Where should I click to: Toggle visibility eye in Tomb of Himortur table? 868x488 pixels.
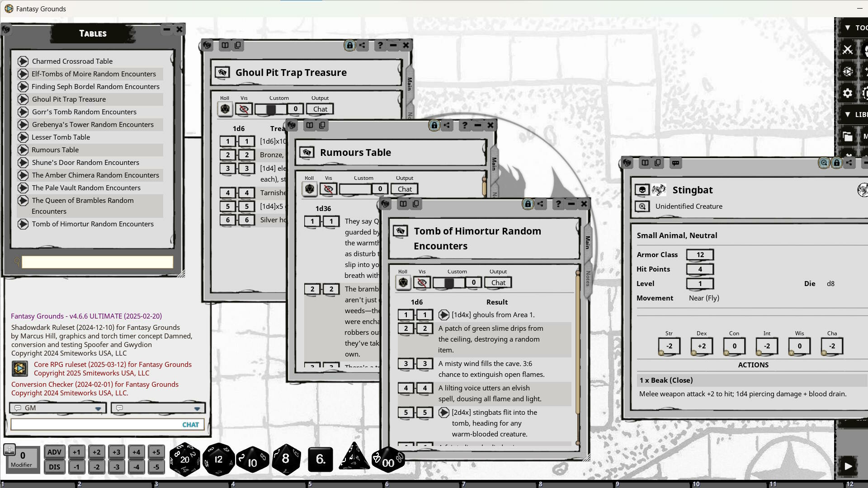422,283
